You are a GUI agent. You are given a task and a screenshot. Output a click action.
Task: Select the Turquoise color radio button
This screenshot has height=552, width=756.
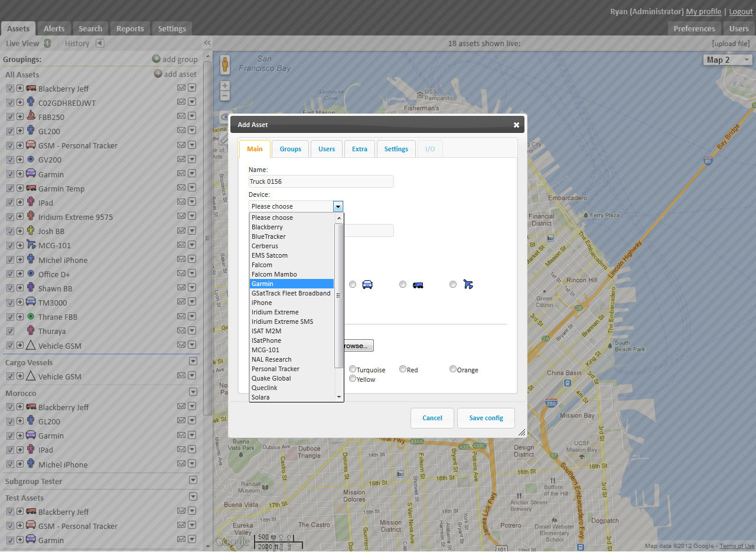coord(353,369)
